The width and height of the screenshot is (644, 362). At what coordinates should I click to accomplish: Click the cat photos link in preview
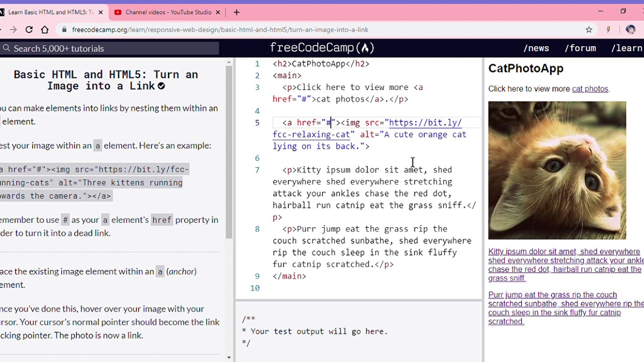tap(590, 89)
